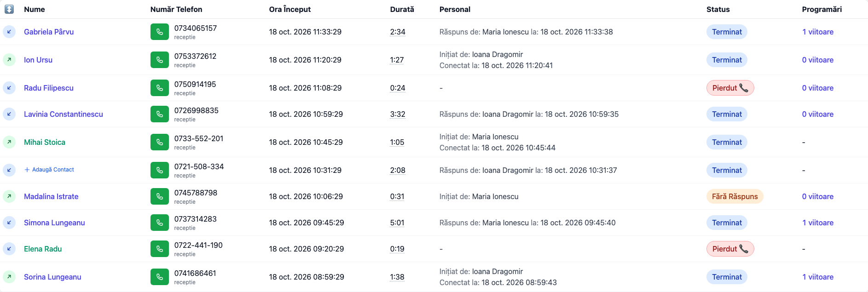
Task: Click outgoing call arrow icon beside Mihai Stoica
Action: click(9, 142)
